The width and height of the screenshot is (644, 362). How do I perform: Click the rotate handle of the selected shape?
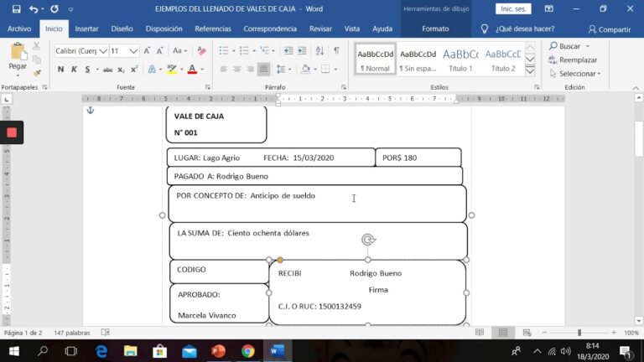pos(368,240)
